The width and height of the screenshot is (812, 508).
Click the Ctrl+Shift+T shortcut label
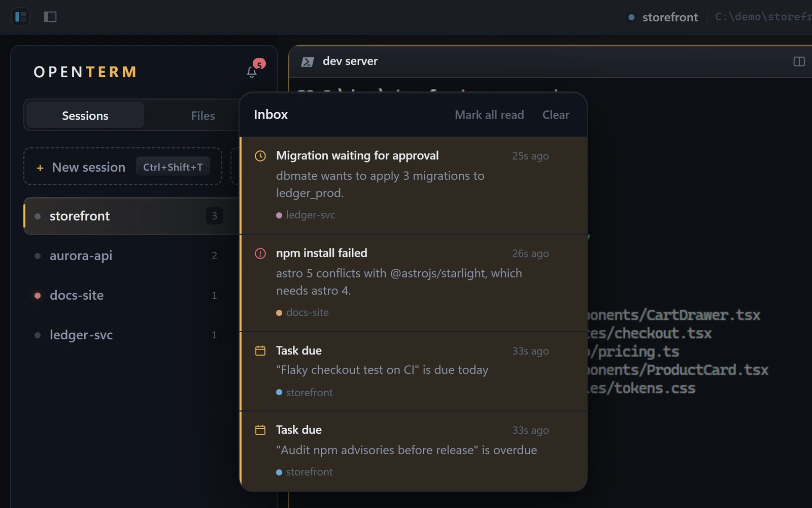click(x=173, y=167)
